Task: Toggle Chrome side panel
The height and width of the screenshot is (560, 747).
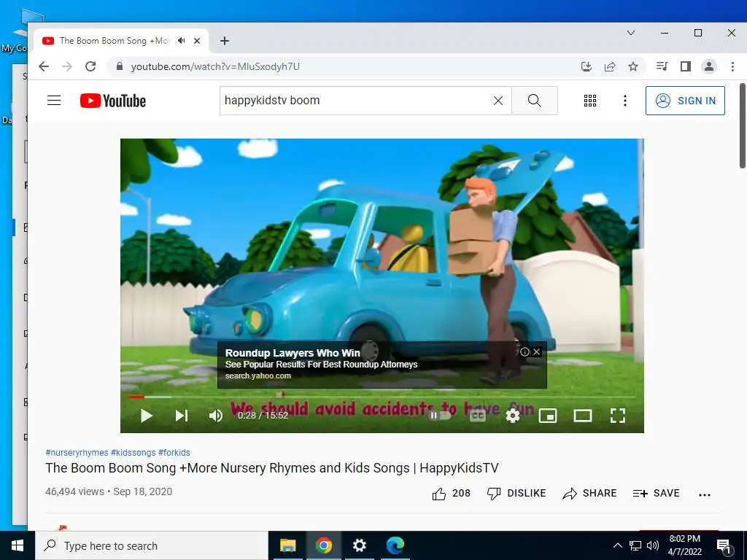Action: [x=686, y=66]
